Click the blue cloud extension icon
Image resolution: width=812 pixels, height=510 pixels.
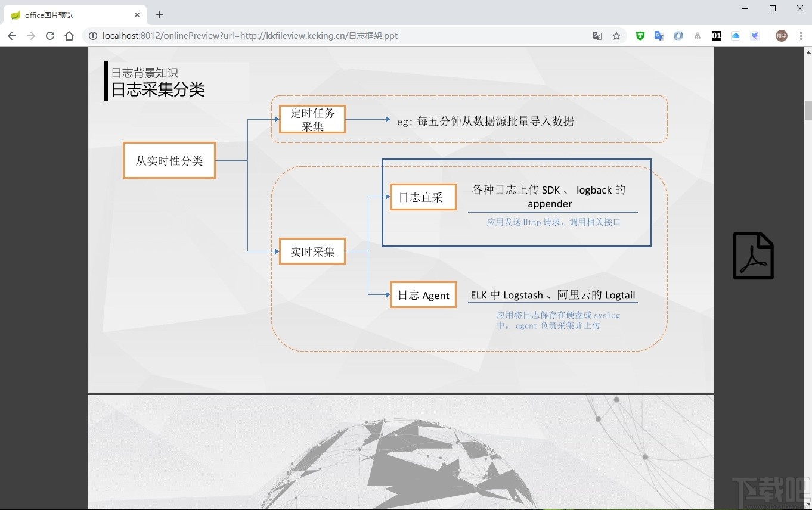736,36
